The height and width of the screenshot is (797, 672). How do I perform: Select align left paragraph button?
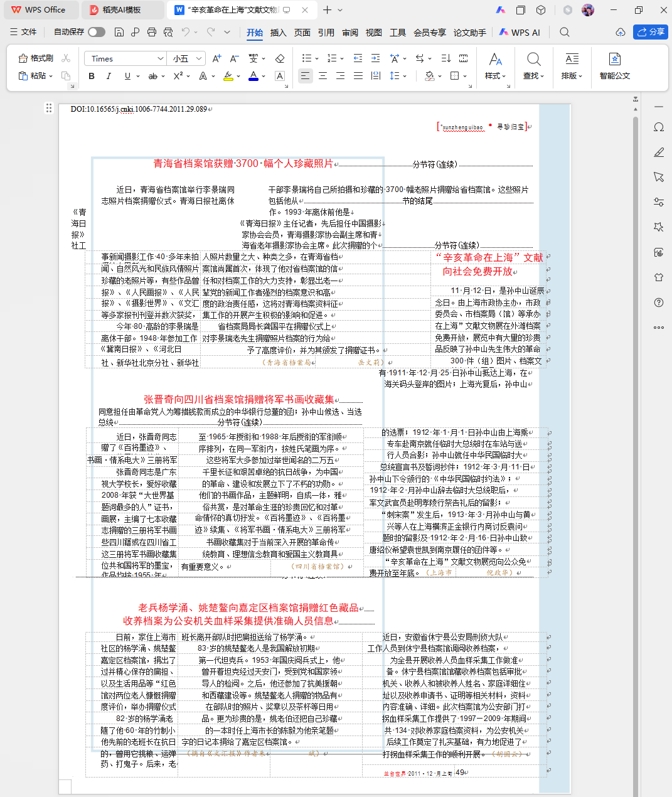coord(305,76)
